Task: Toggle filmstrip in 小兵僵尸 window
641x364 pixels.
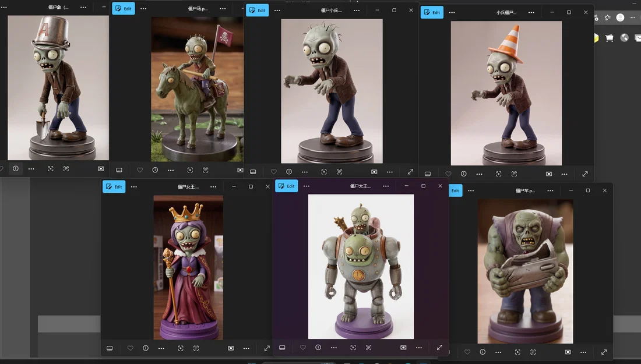Action: pyautogui.click(x=428, y=174)
